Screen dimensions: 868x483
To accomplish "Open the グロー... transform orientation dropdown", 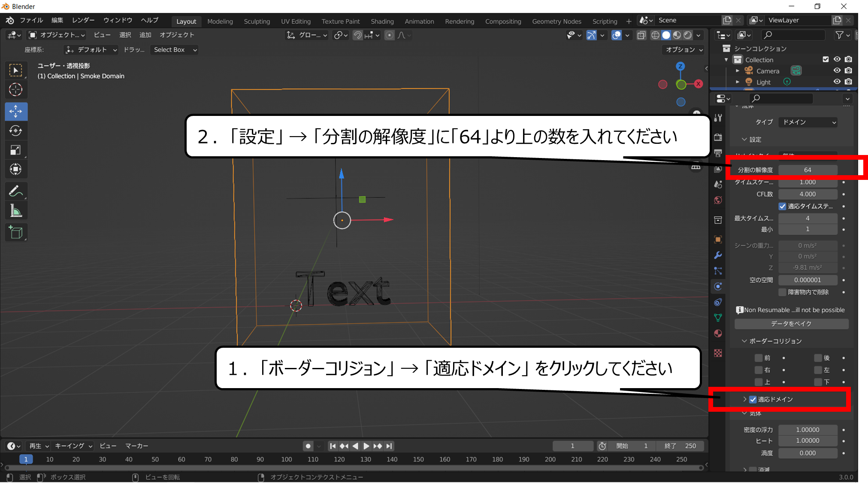I will point(307,35).
